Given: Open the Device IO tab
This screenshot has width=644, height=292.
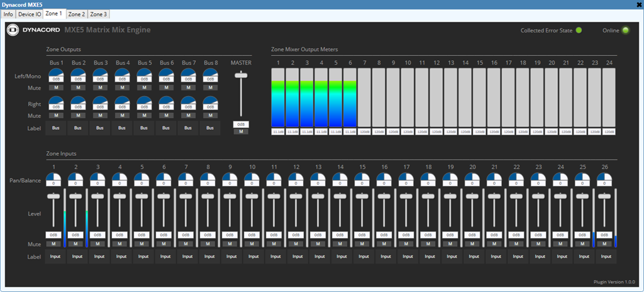Looking at the screenshot, I should pyautogui.click(x=30, y=14).
